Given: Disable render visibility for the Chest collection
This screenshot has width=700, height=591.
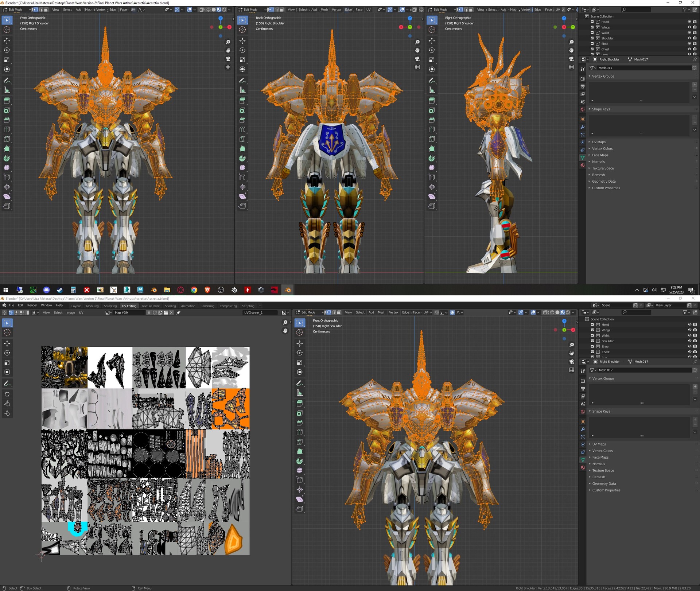Looking at the screenshot, I should [695, 49].
